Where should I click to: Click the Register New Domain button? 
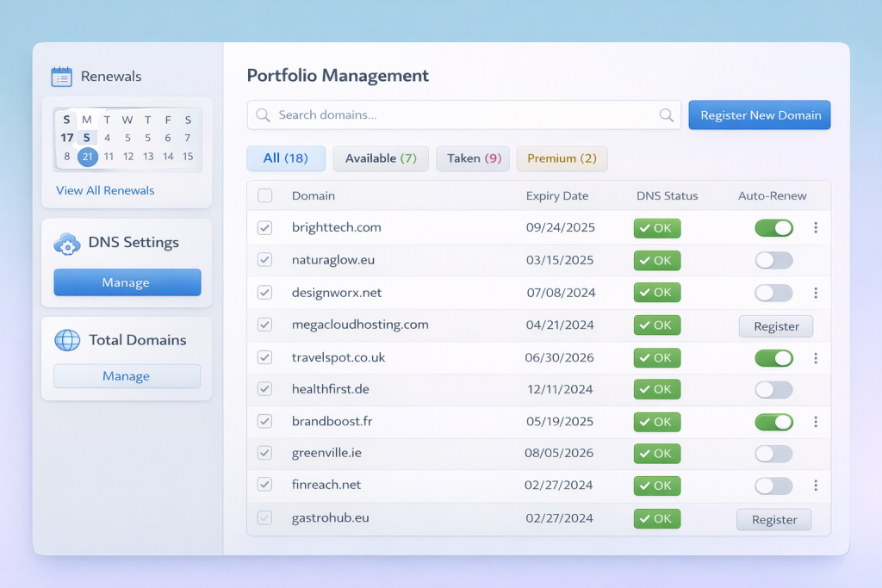(760, 115)
